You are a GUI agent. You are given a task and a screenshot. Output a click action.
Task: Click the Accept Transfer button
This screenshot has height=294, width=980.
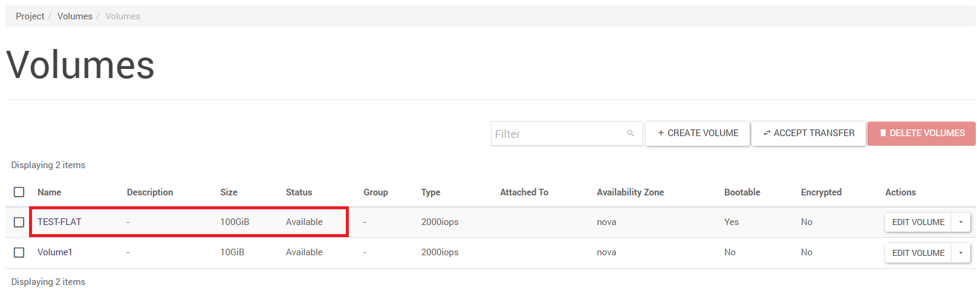point(808,133)
